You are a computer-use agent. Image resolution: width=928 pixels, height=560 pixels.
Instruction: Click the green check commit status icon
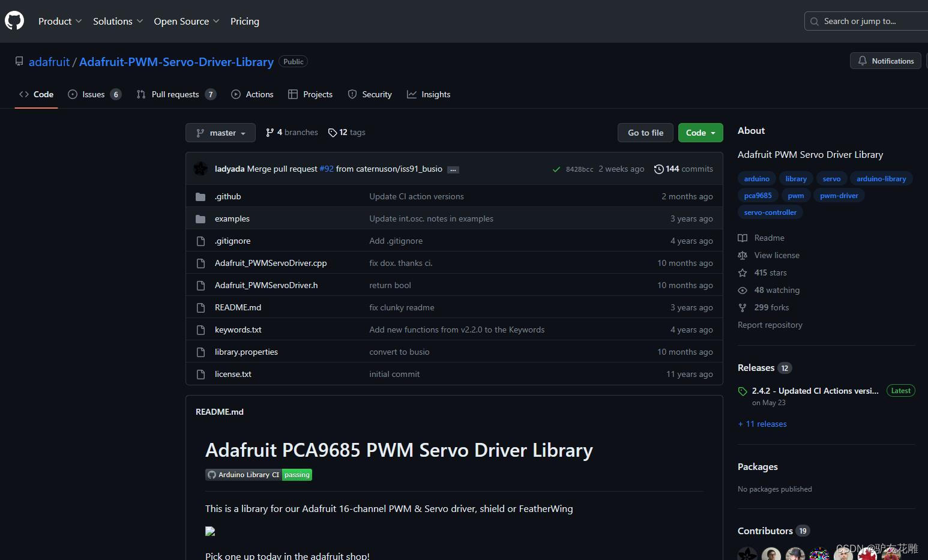tap(556, 169)
